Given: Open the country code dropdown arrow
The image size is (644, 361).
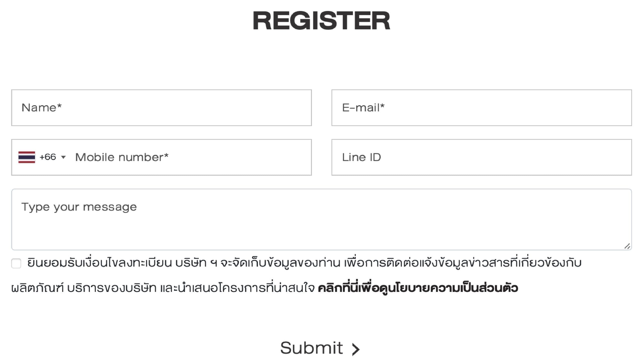Looking at the screenshot, I should (63, 157).
